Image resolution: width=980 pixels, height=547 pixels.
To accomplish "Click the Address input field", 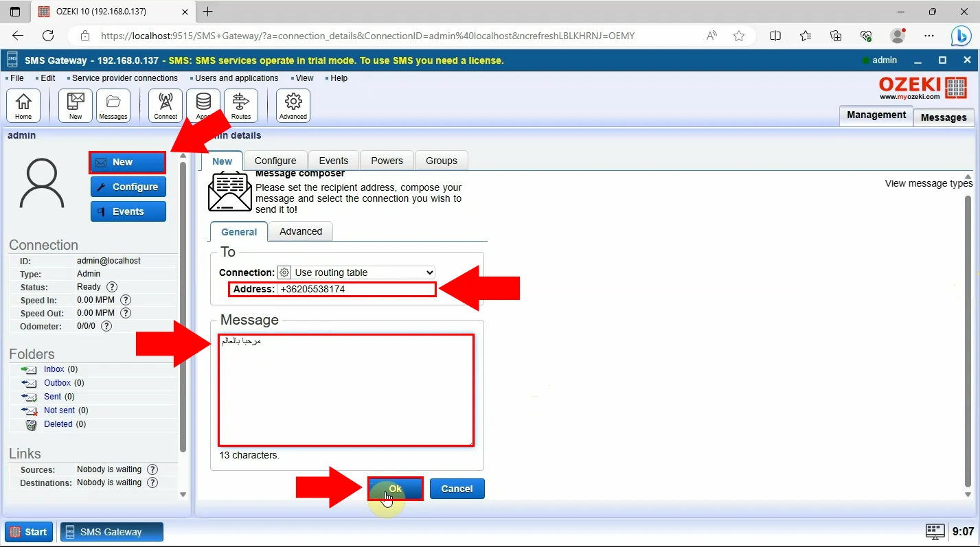I will (356, 289).
